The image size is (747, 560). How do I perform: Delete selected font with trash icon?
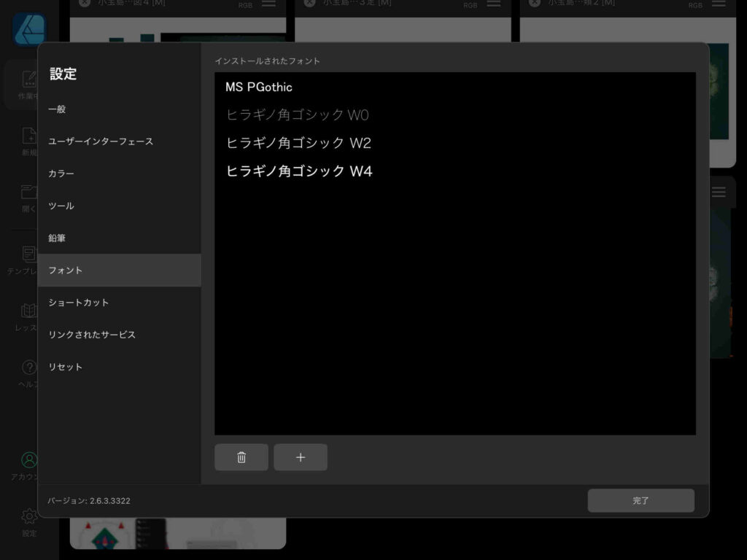(x=241, y=457)
